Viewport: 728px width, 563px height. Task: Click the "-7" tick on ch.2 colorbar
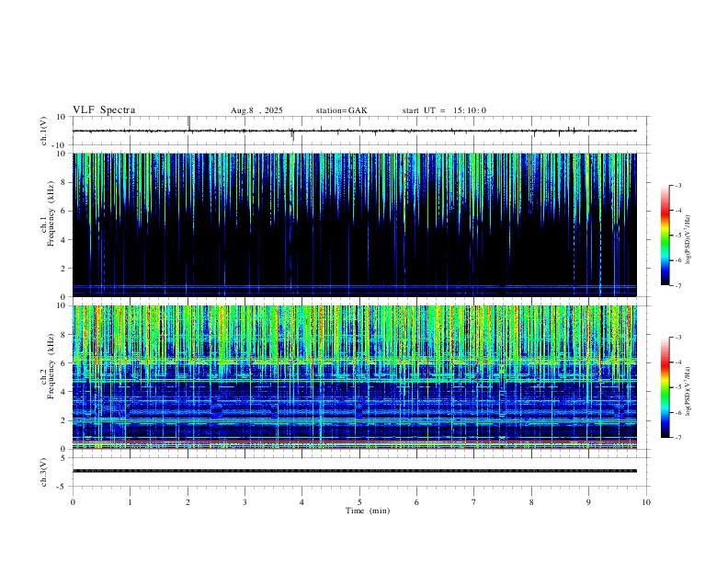point(677,438)
